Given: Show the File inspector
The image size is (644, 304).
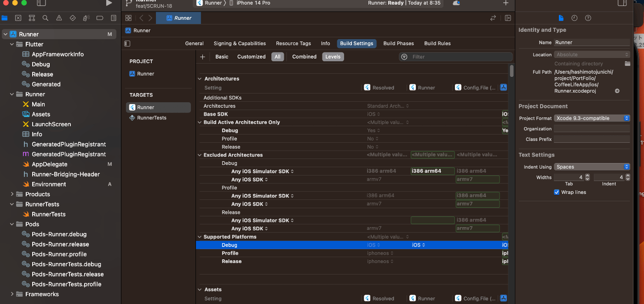Looking at the screenshot, I should 561,18.
